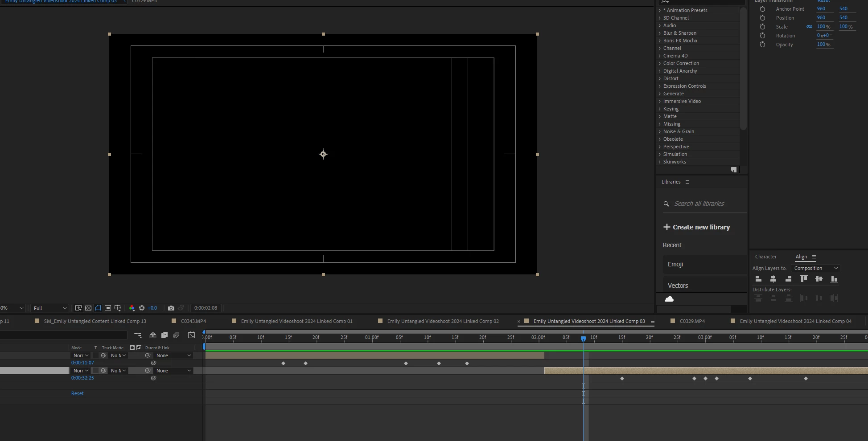Click the exposure value +0.0
868x441 pixels.
(x=152, y=308)
